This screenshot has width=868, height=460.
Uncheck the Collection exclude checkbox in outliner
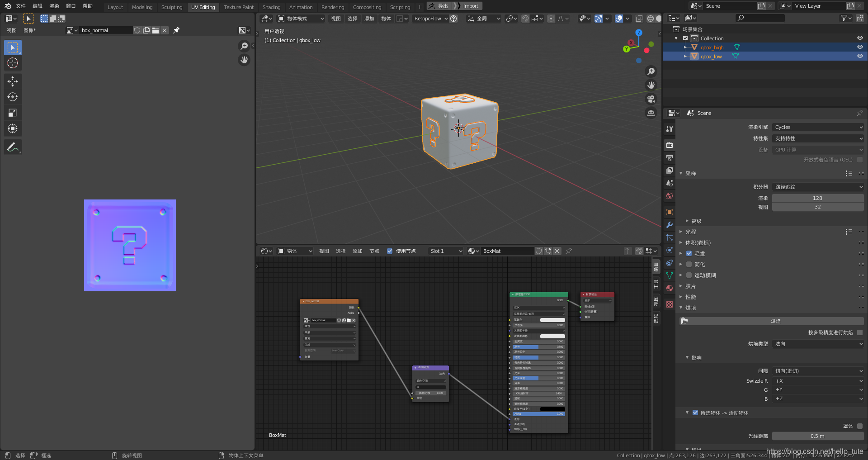pos(685,38)
